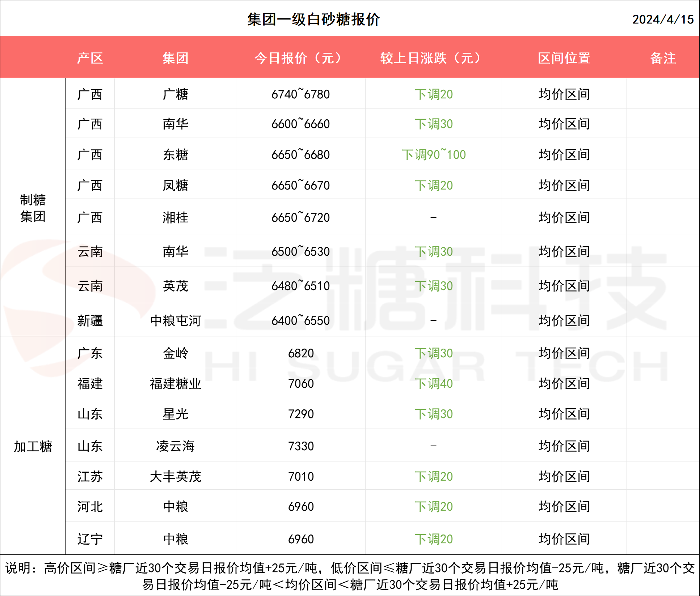
Task: Click the 辽宁 region cell
Action: (90, 539)
